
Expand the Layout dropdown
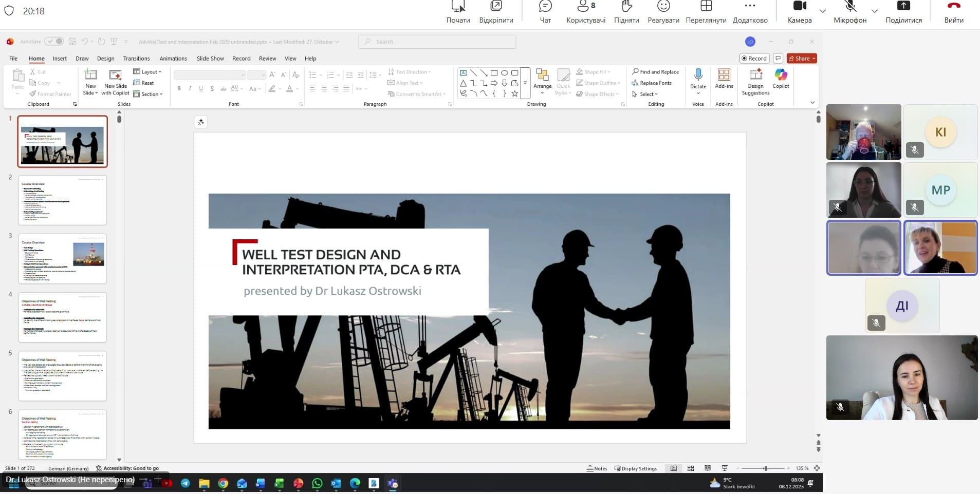[x=147, y=72]
